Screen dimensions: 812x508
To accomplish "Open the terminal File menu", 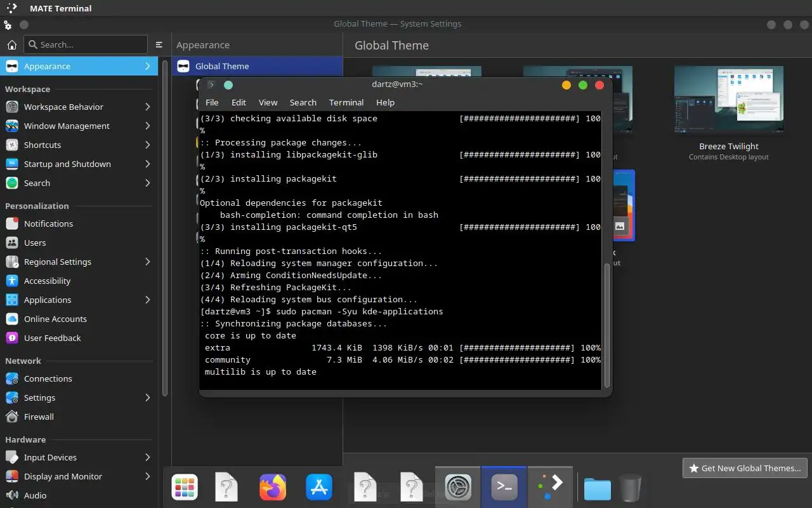I will (212, 102).
